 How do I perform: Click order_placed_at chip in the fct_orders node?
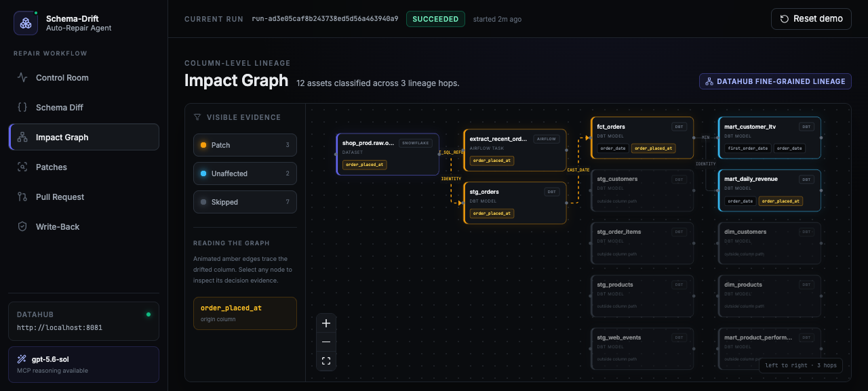point(654,148)
